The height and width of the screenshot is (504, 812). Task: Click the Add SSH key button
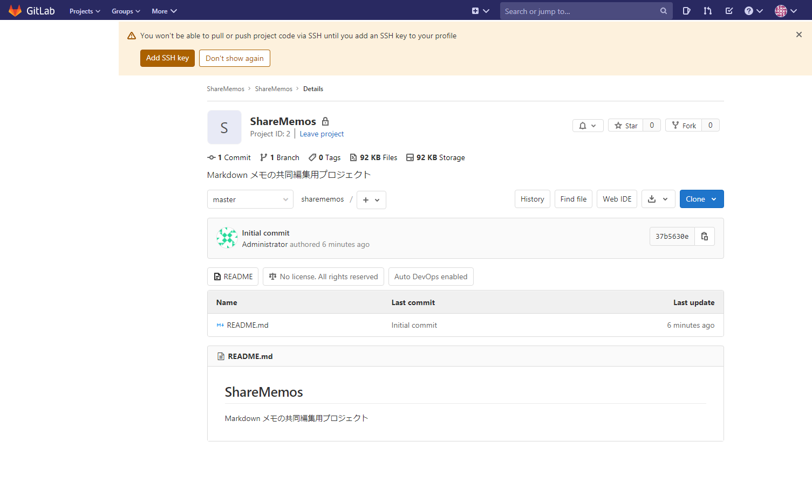[x=167, y=58]
